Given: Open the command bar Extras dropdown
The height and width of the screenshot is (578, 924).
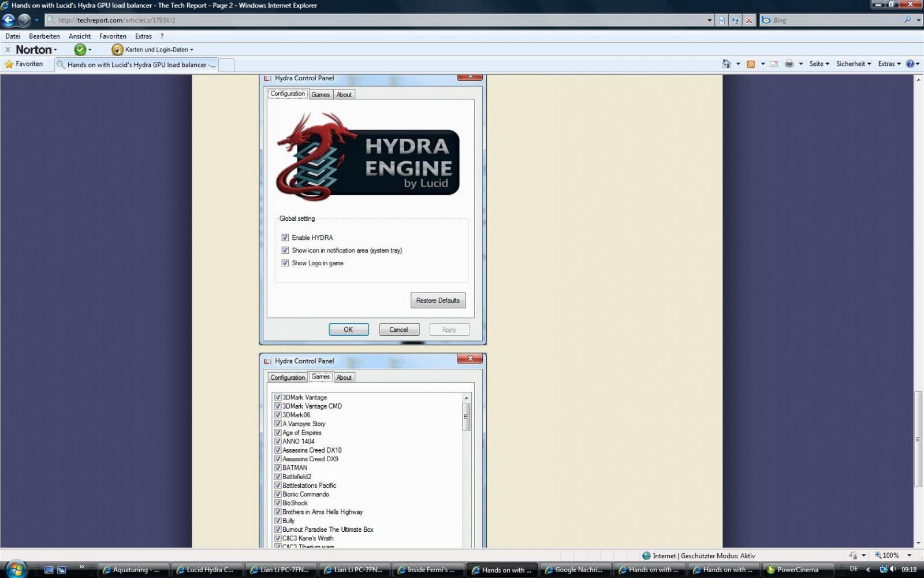Looking at the screenshot, I should pyautogui.click(x=889, y=64).
